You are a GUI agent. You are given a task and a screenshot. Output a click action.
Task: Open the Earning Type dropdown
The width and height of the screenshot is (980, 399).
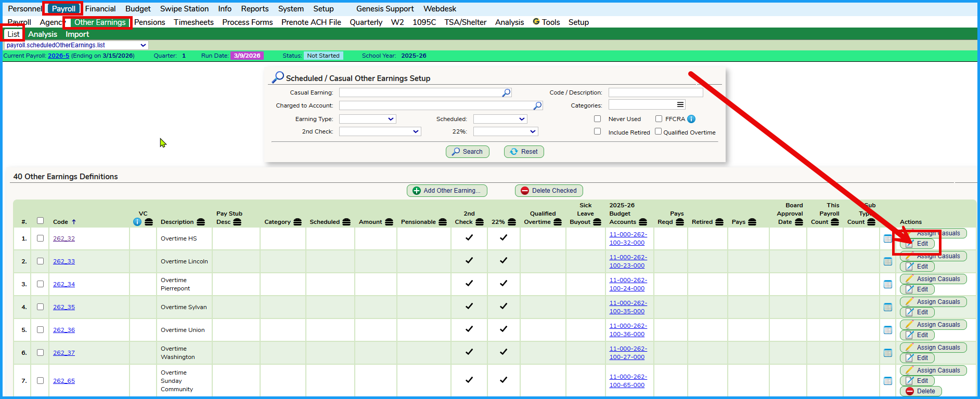[x=368, y=119]
